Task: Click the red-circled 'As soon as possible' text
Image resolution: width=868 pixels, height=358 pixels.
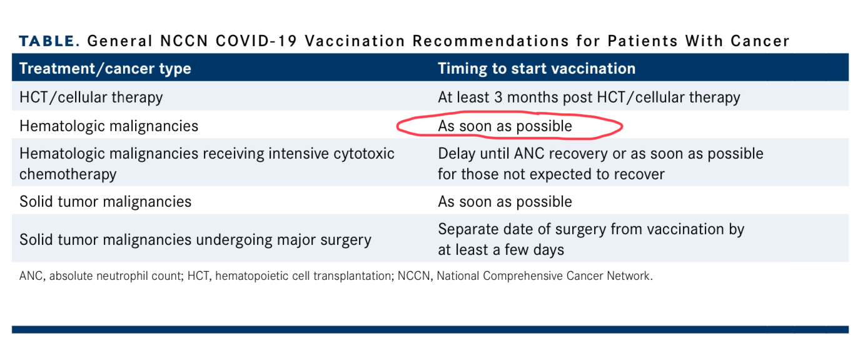Action: tap(505, 126)
